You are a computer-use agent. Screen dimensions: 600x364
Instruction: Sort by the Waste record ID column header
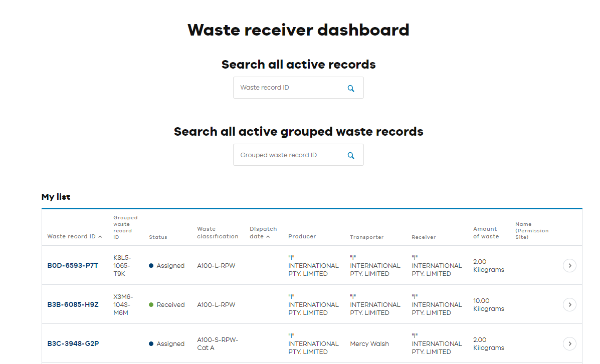click(x=75, y=236)
